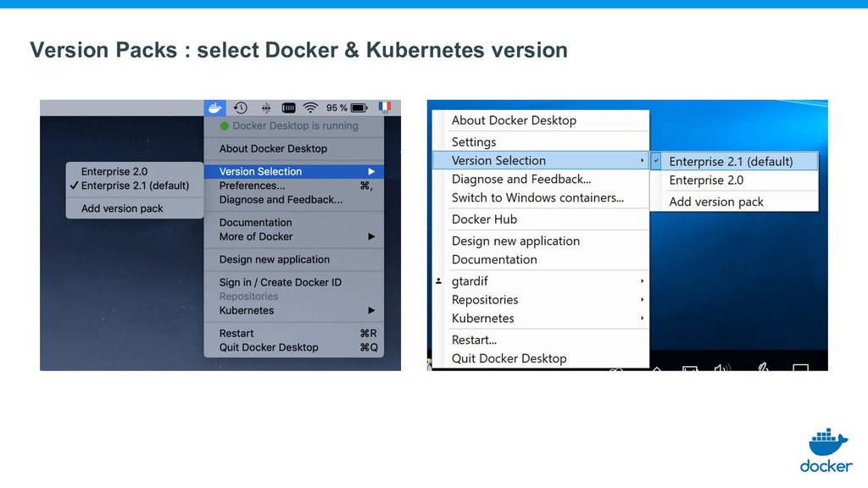
Task: Expand Version Selection arrow in Mac menu
Action: [x=371, y=171]
